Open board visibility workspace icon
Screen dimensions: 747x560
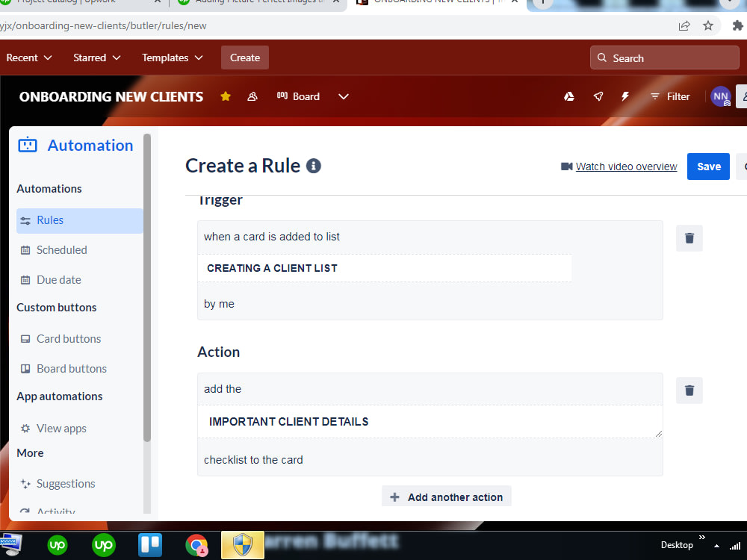252,96
